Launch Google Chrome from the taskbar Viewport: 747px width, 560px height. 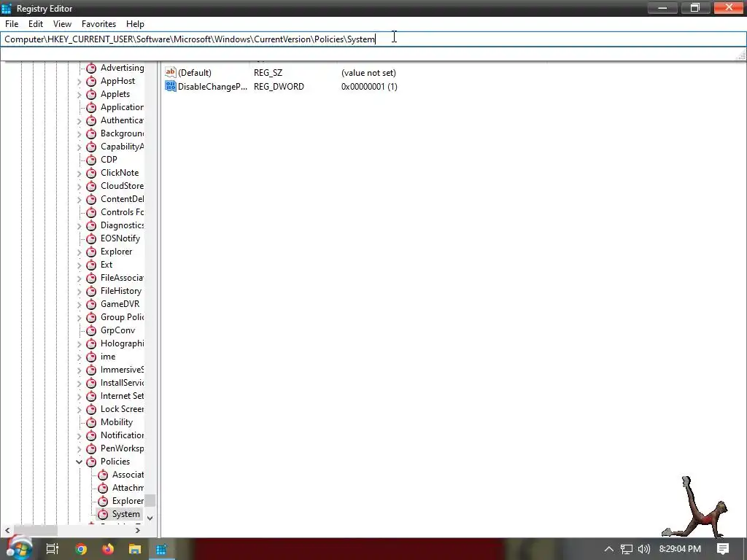81,549
